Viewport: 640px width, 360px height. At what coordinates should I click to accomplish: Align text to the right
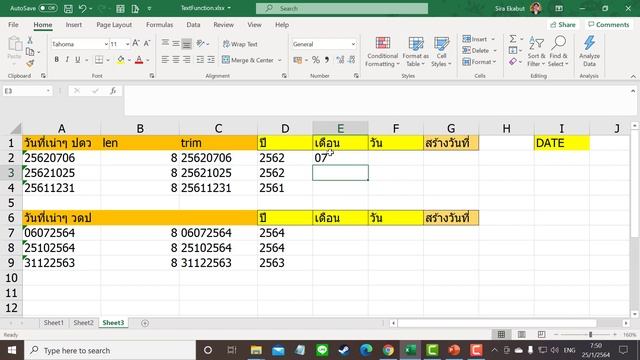pyautogui.click(x=187, y=60)
